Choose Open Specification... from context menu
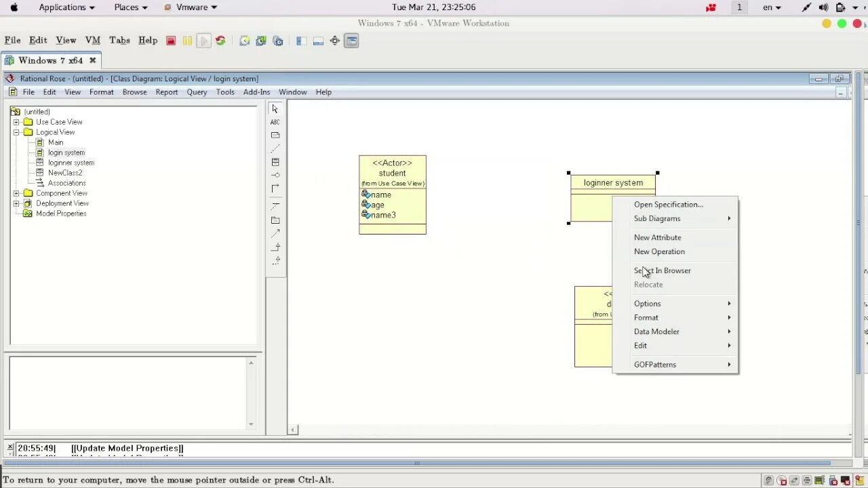Viewport: 868px width, 488px height. coord(675,205)
